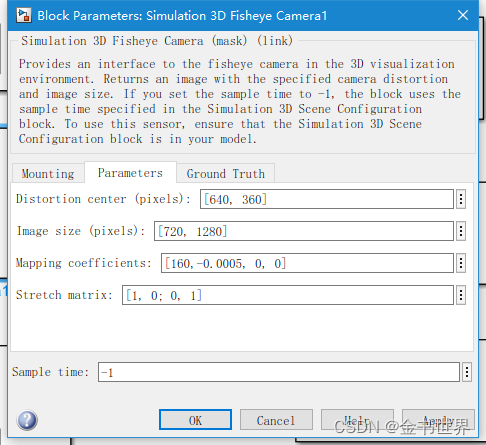Close the Block Parameters dialog
The image size is (486, 445).
[463, 15]
